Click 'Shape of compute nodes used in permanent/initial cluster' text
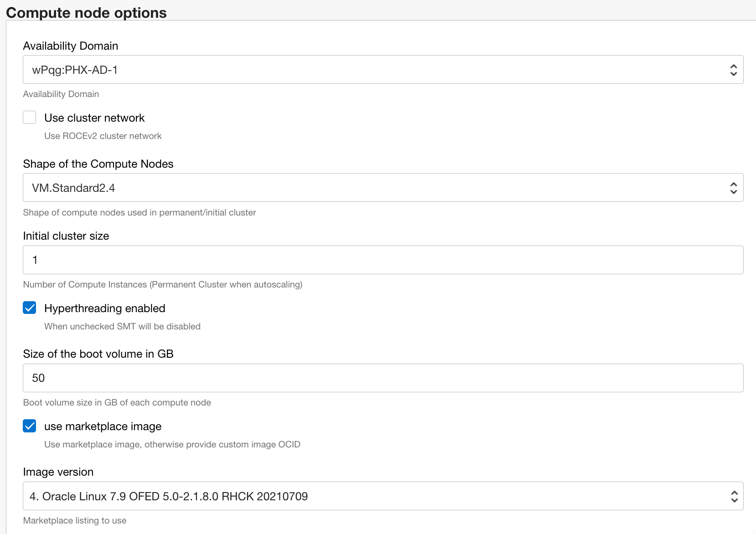The width and height of the screenshot is (756, 534). (x=140, y=212)
